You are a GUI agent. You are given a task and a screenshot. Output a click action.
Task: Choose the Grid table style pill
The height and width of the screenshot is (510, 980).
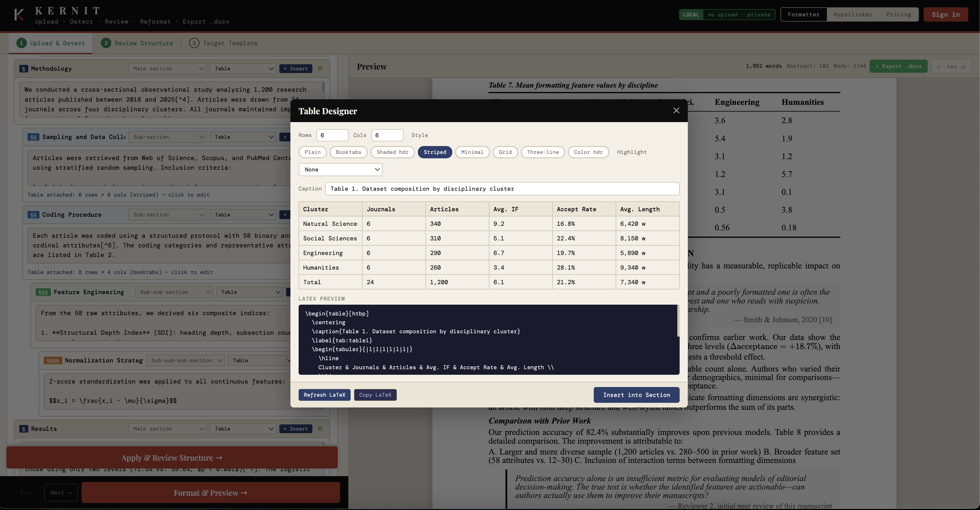[505, 152]
